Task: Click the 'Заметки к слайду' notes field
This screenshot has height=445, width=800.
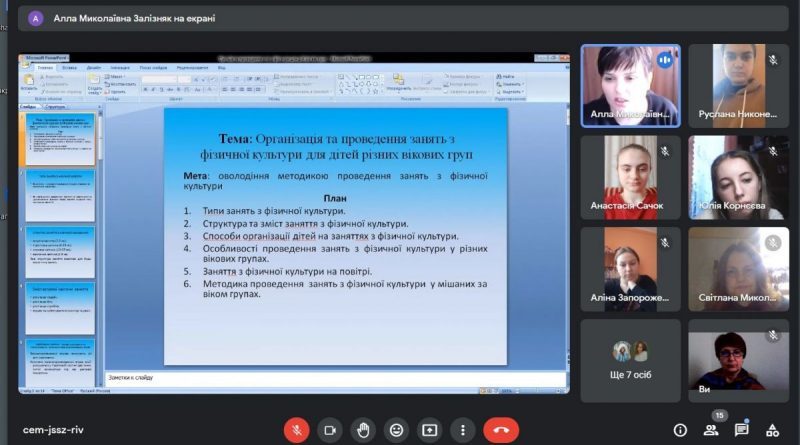Action: [336, 378]
